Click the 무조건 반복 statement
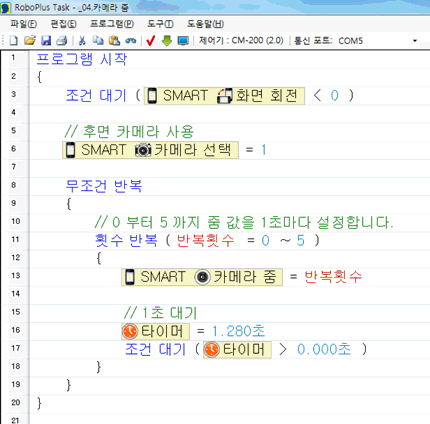This screenshot has width=430, height=424. click(104, 186)
